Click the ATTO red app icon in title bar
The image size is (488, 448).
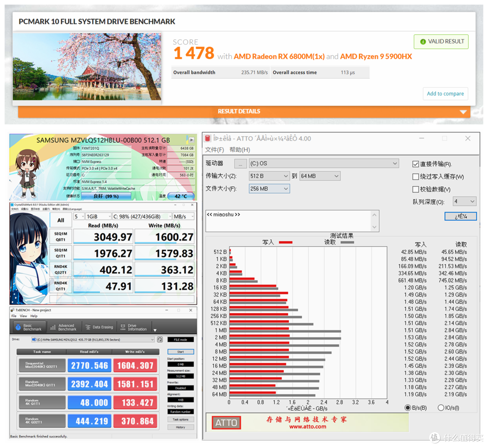coord(207,138)
